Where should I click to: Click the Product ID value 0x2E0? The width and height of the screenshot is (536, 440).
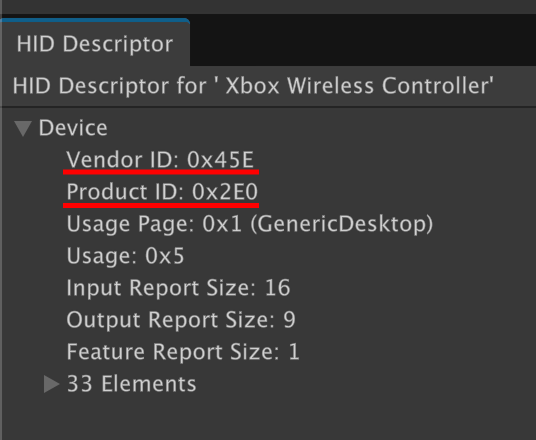(x=225, y=191)
